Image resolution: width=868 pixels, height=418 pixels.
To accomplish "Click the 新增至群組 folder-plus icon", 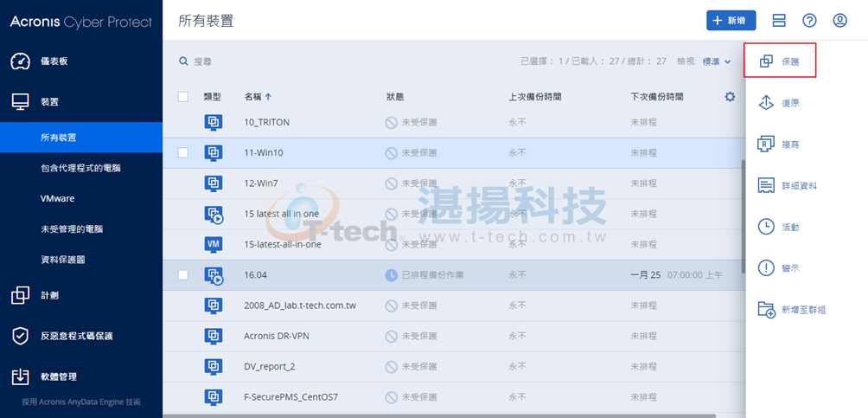I will tap(766, 310).
